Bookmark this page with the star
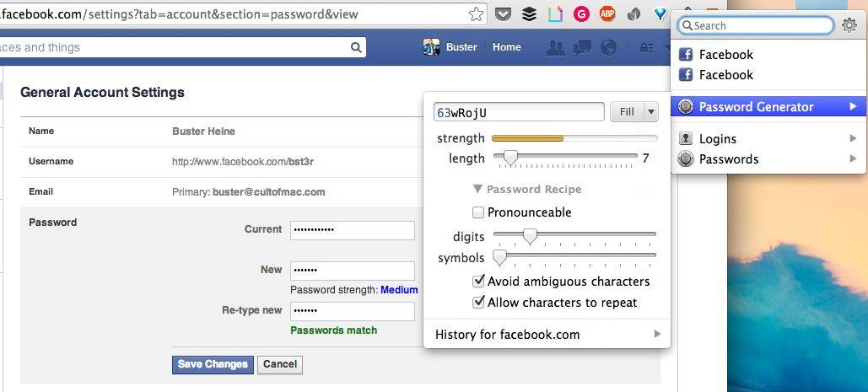 coord(477,13)
